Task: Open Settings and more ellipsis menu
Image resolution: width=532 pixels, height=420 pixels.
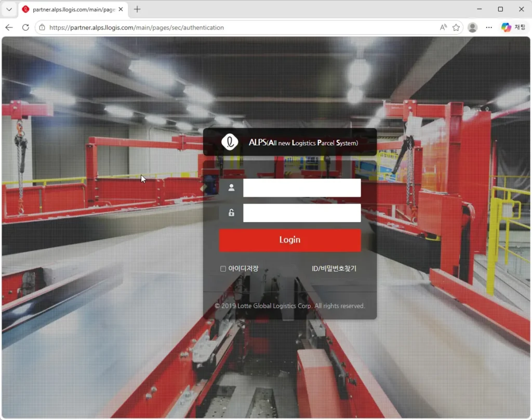Action: pyautogui.click(x=488, y=28)
